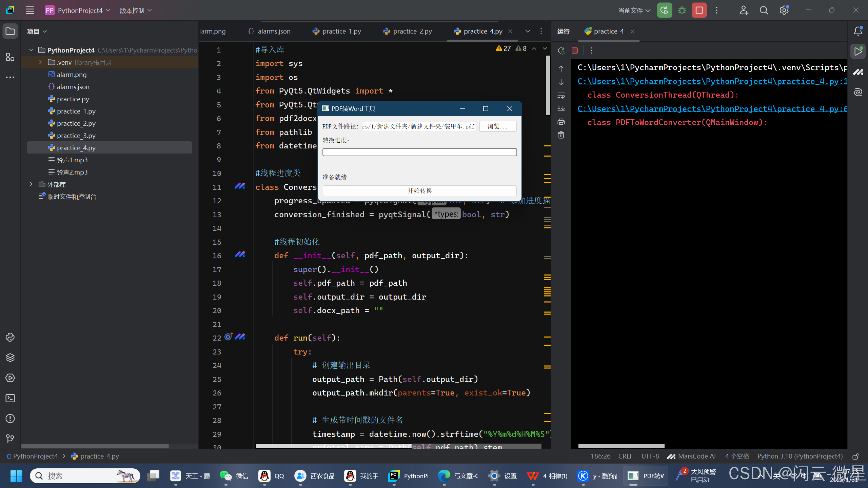Click the Run current file button
This screenshot has height=488, width=868.
click(664, 11)
